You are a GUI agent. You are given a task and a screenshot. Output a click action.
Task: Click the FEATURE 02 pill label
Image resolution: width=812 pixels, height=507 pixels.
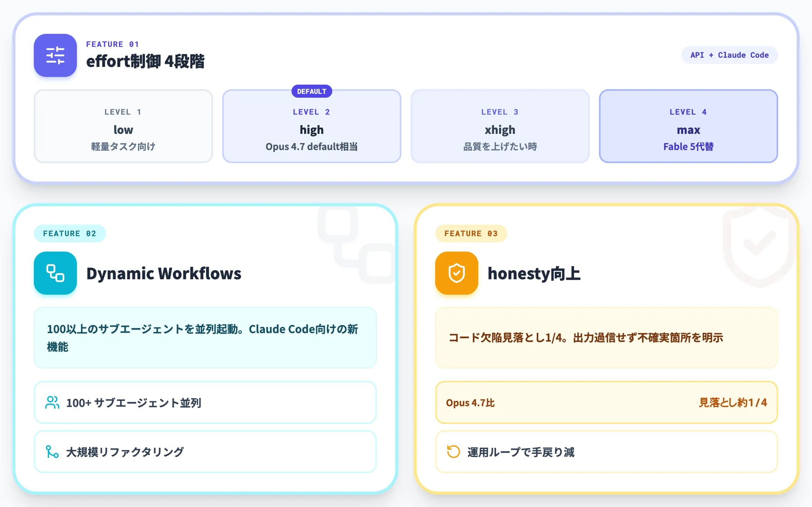point(70,233)
